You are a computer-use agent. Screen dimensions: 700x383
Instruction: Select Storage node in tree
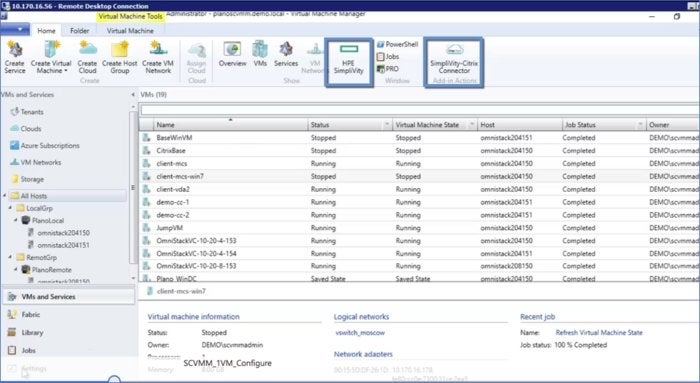pyautogui.click(x=27, y=179)
